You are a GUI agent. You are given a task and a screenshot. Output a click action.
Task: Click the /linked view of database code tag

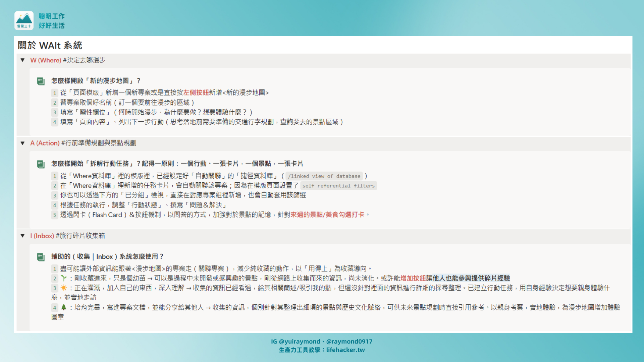tap(324, 176)
